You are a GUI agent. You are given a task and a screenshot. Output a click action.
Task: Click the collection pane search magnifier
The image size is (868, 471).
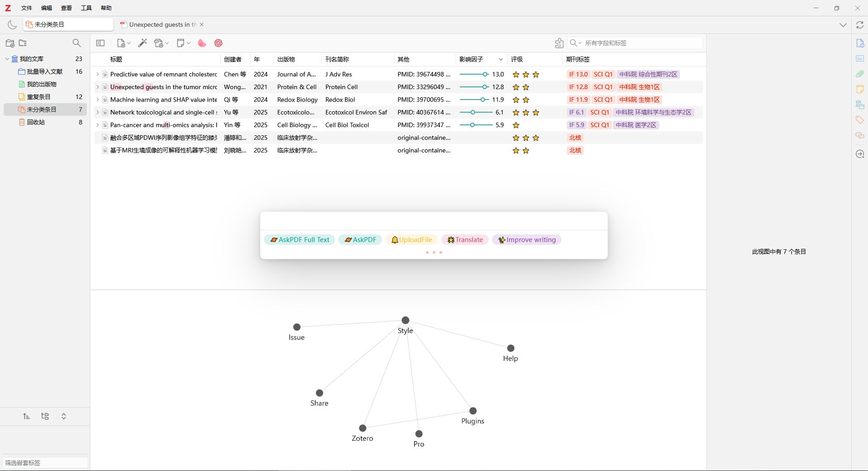tap(77, 43)
